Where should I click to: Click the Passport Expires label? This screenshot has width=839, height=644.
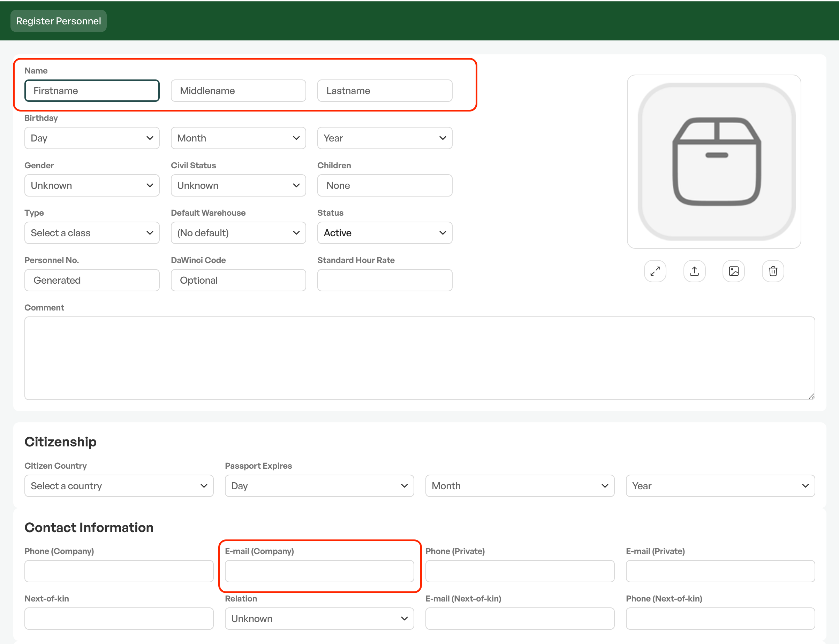click(x=258, y=466)
